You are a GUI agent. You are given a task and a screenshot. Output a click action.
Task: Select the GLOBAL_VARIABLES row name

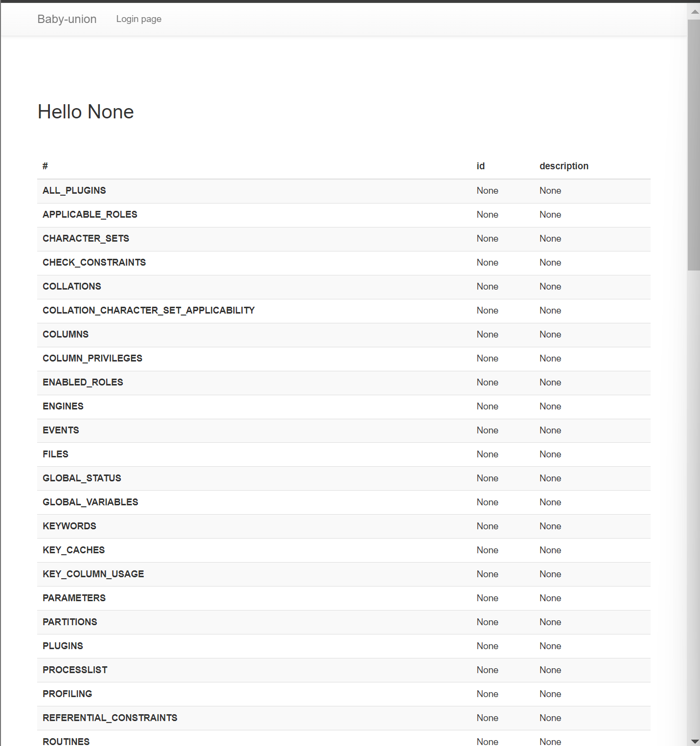[x=90, y=502]
